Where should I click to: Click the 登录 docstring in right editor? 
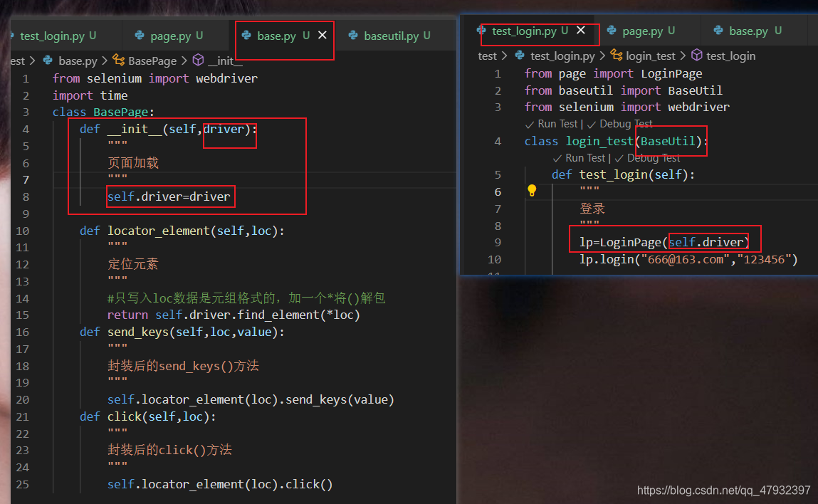pyautogui.click(x=592, y=209)
